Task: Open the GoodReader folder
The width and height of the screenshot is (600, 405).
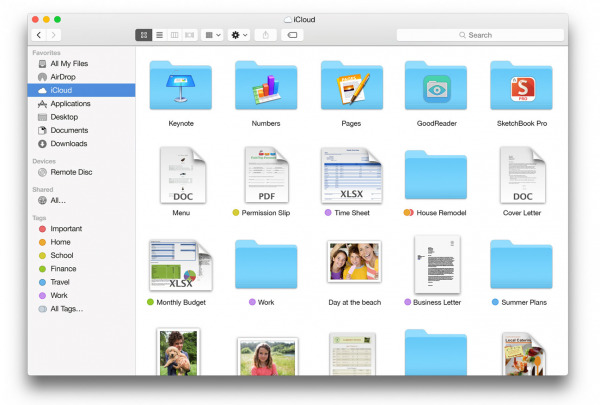Action: click(436, 86)
